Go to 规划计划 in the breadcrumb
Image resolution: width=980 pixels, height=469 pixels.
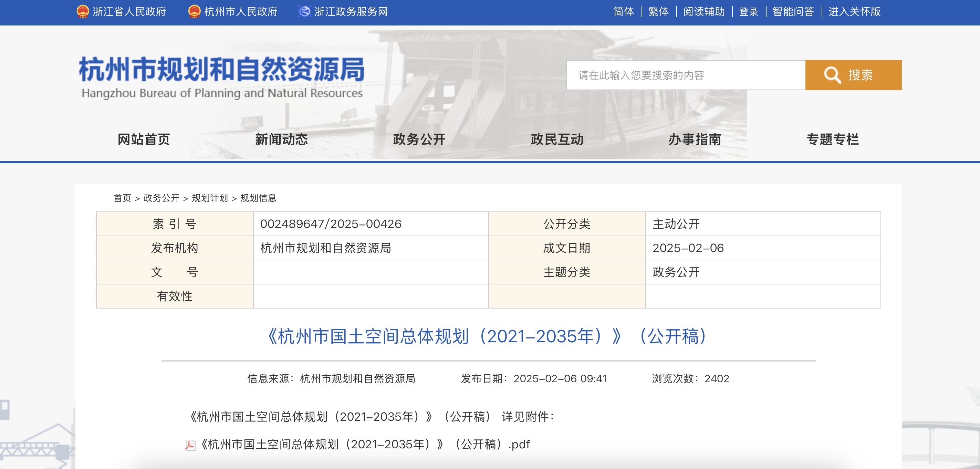click(210, 198)
